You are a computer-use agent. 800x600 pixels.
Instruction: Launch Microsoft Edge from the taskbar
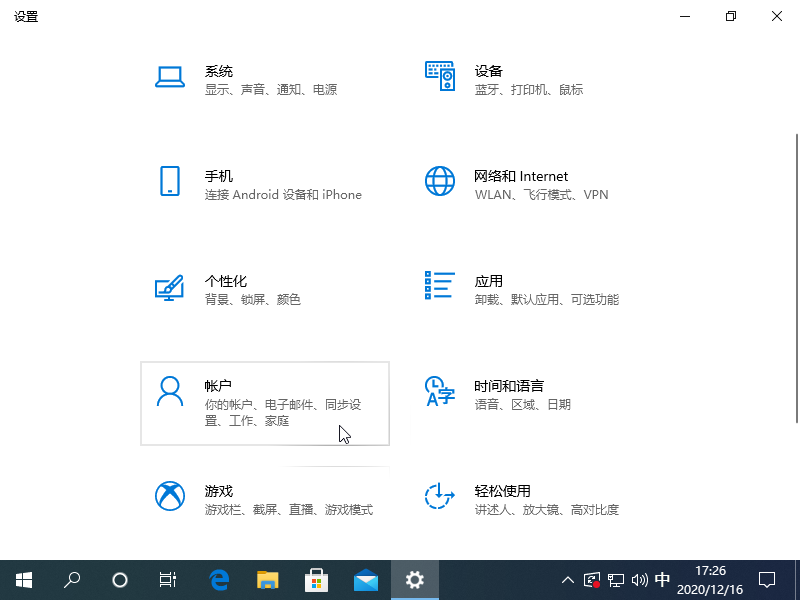click(218, 580)
